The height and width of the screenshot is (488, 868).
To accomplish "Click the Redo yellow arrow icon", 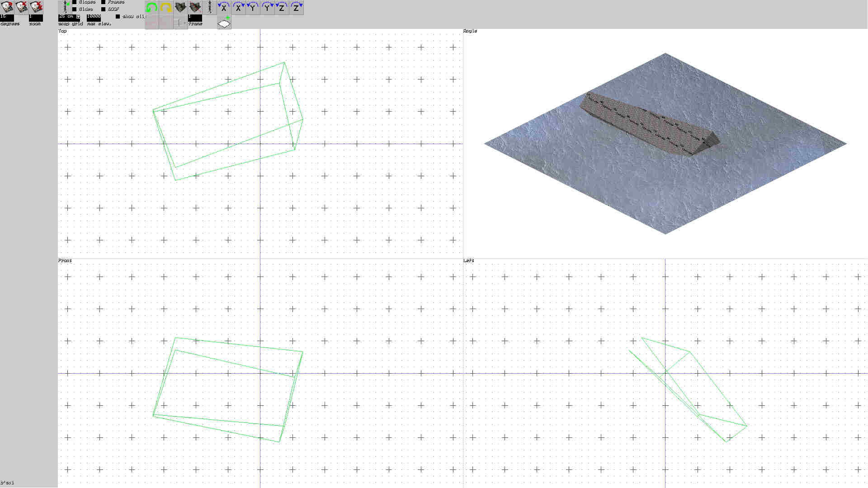I will [x=166, y=7].
